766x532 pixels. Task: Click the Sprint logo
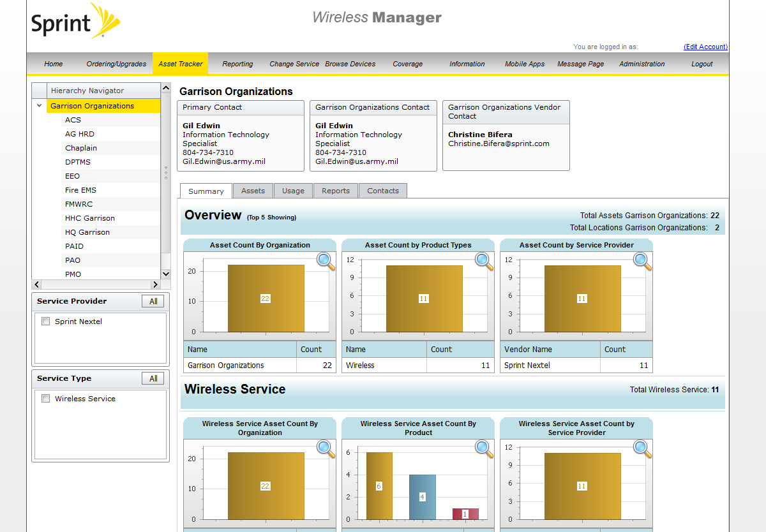(75, 22)
